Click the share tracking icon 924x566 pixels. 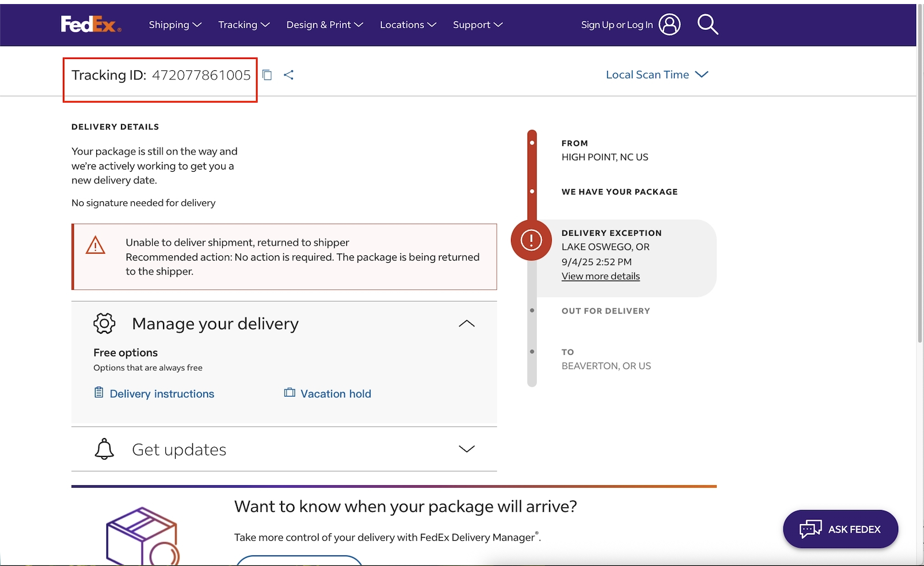[289, 75]
